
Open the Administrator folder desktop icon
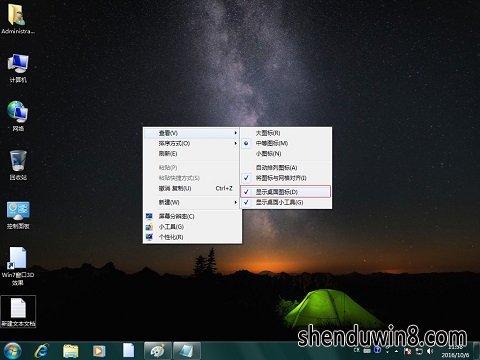(18, 18)
